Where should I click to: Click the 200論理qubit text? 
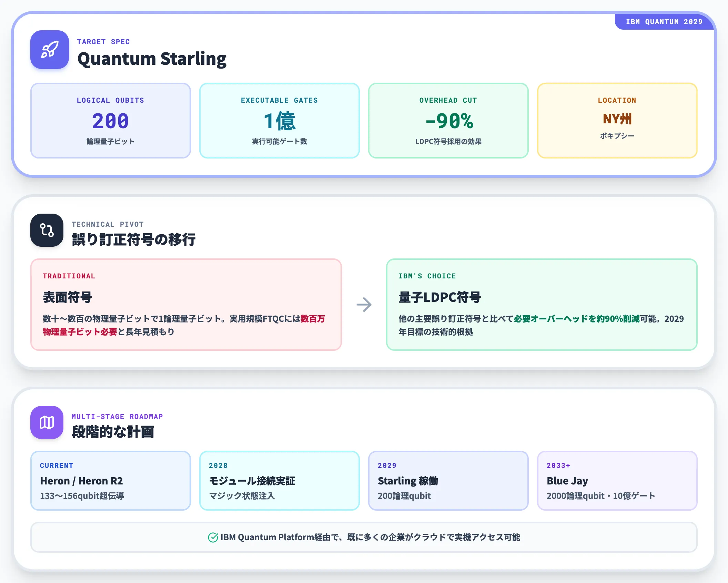pos(404,496)
